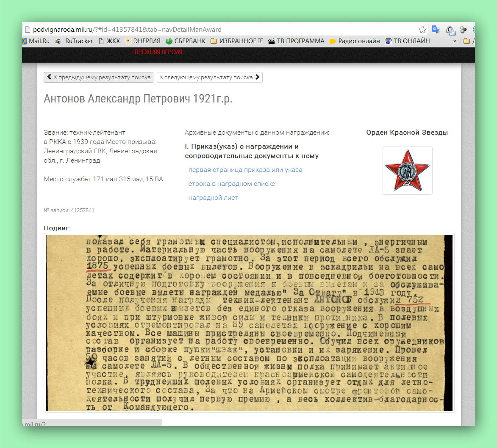Open the ТВ ПРОГРАММА bookmark
This screenshot has width=497, height=448.
(x=296, y=41)
